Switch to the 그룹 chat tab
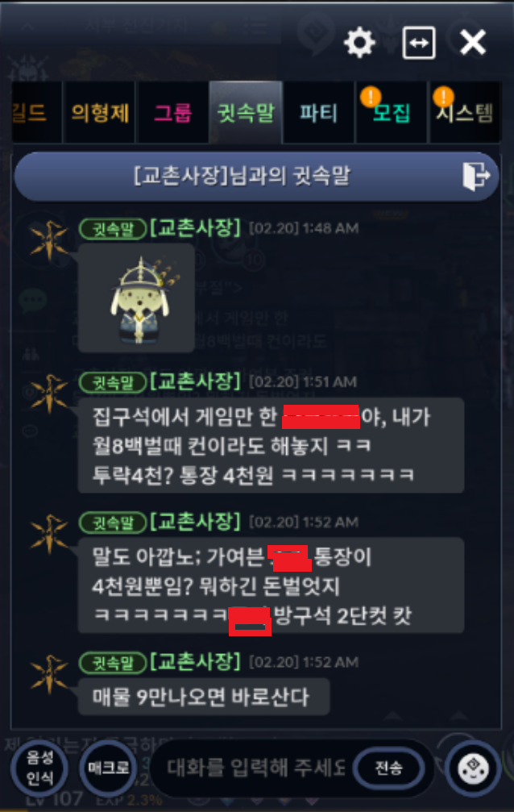The height and width of the screenshot is (812, 514). tap(173, 112)
